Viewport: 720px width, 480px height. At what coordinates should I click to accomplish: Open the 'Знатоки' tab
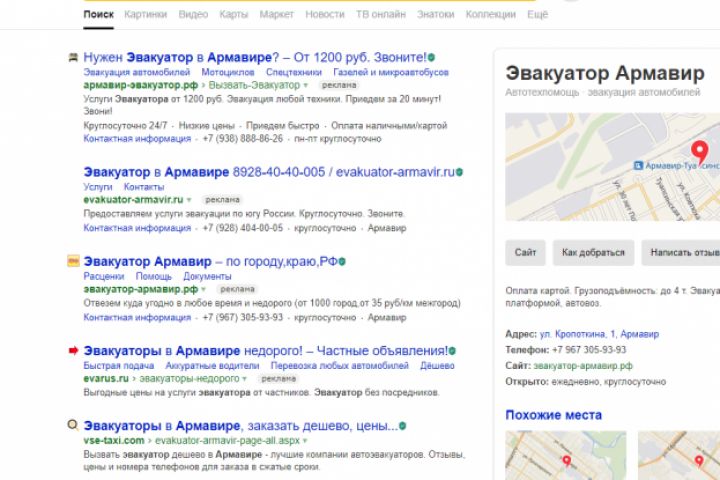[x=435, y=15]
